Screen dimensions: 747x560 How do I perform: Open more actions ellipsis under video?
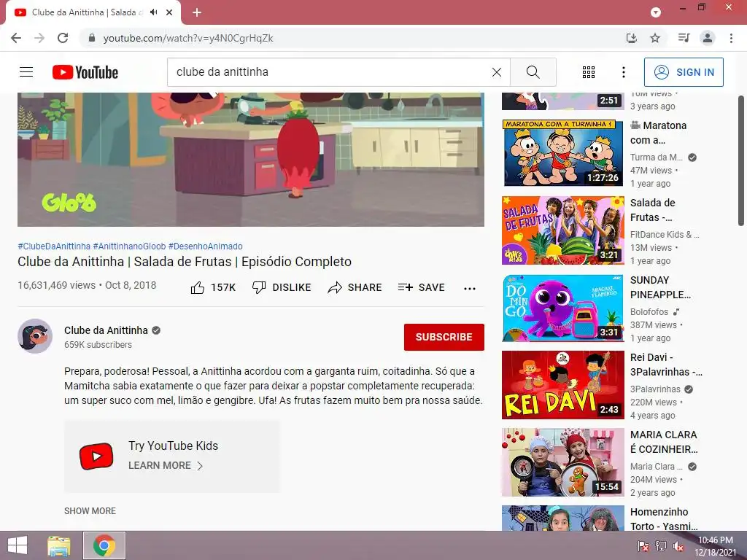(470, 288)
